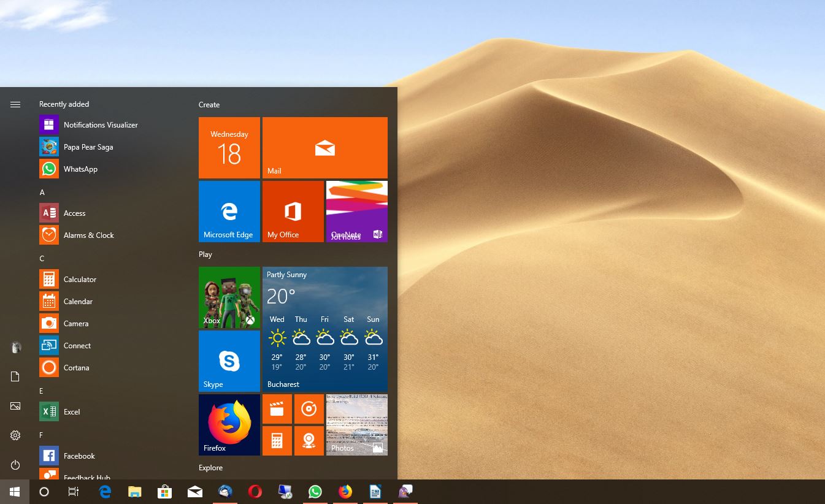Open Mail envelope icon in taskbar
The image size is (825, 504).
point(195,492)
